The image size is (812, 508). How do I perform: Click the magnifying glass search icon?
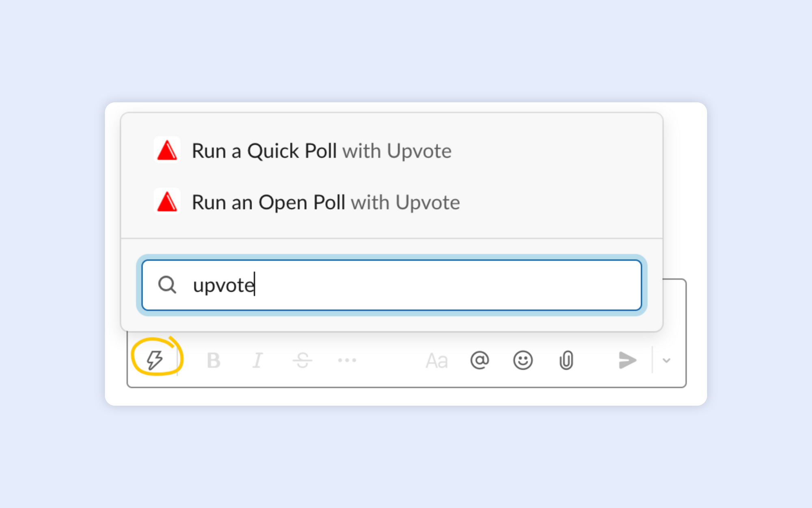click(167, 284)
